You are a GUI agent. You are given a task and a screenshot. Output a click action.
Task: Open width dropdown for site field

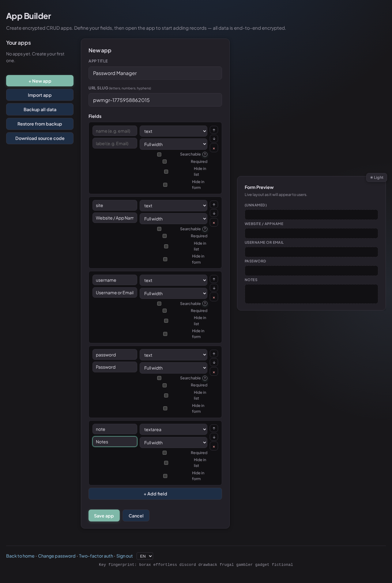173,219
